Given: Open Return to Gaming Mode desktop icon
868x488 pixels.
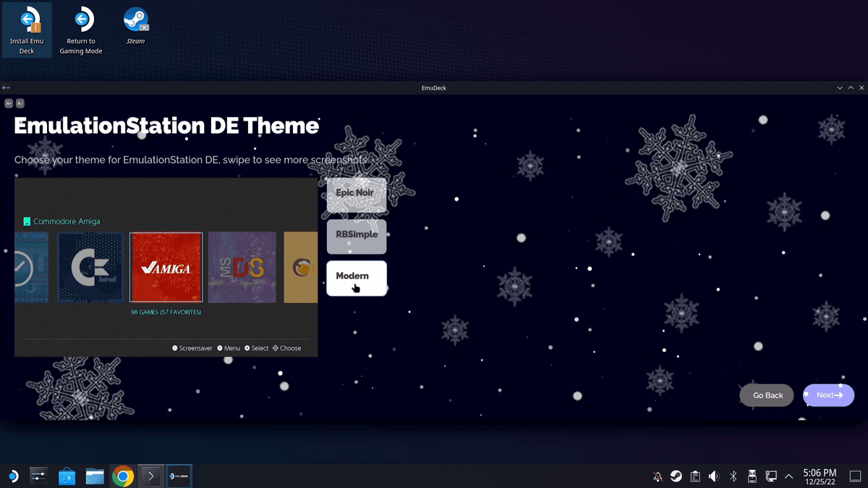Looking at the screenshot, I should click(x=81, y=31).
